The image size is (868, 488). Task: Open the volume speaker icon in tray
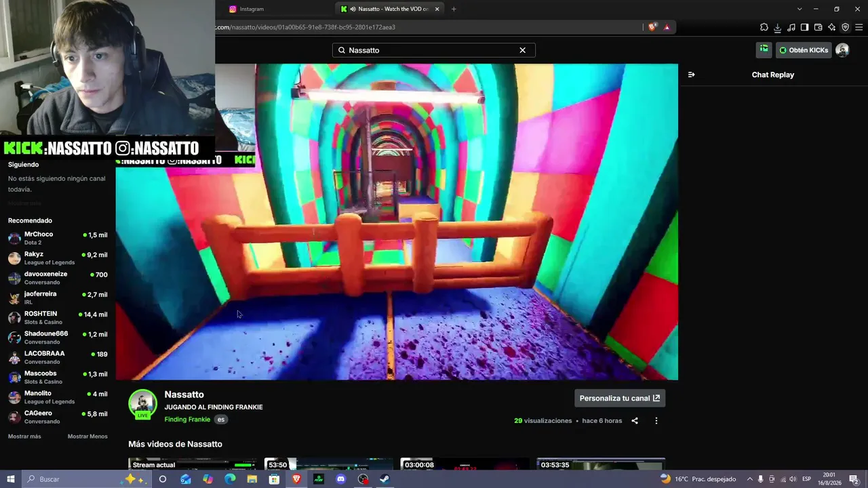click(793, 479)
